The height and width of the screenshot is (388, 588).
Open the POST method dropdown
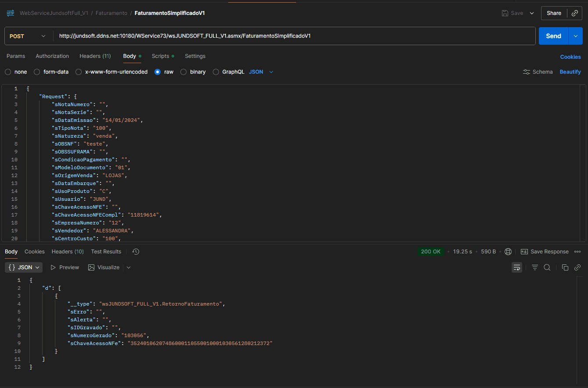pyautogui.click(x=28, y=36)
